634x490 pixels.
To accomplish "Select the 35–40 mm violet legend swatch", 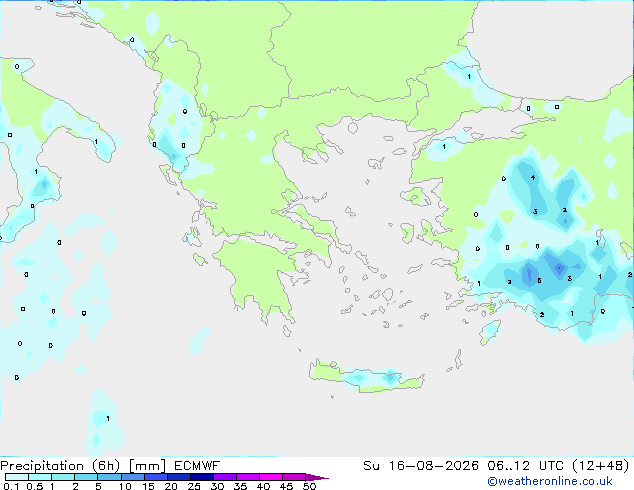I will (x=248, y=477).
